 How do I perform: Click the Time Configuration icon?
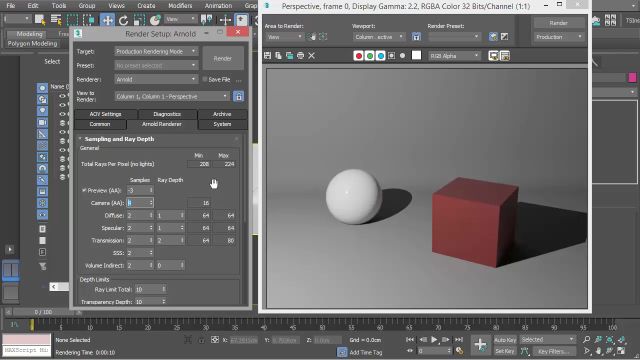459,351
